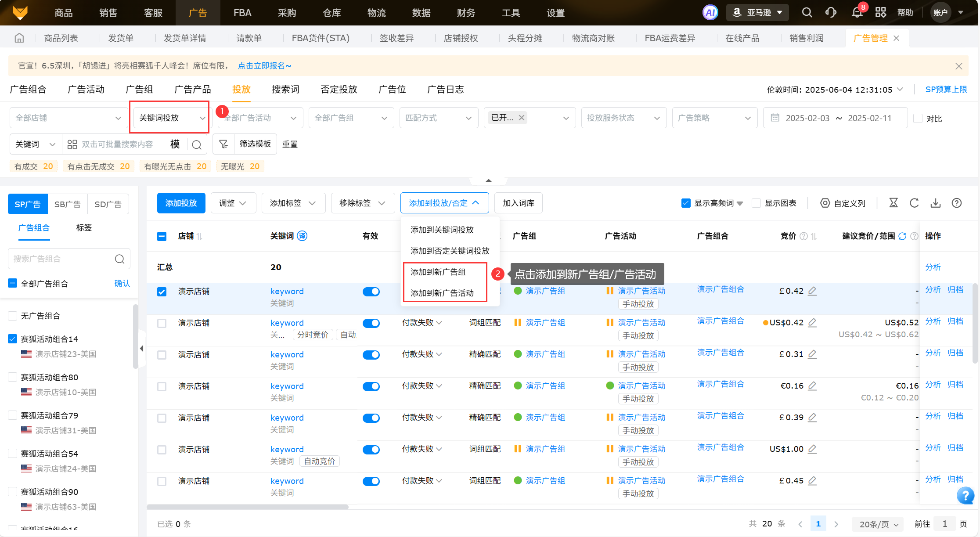Click the refresh icon in table toolbar
980x537 pixels.
pos(914,203)
